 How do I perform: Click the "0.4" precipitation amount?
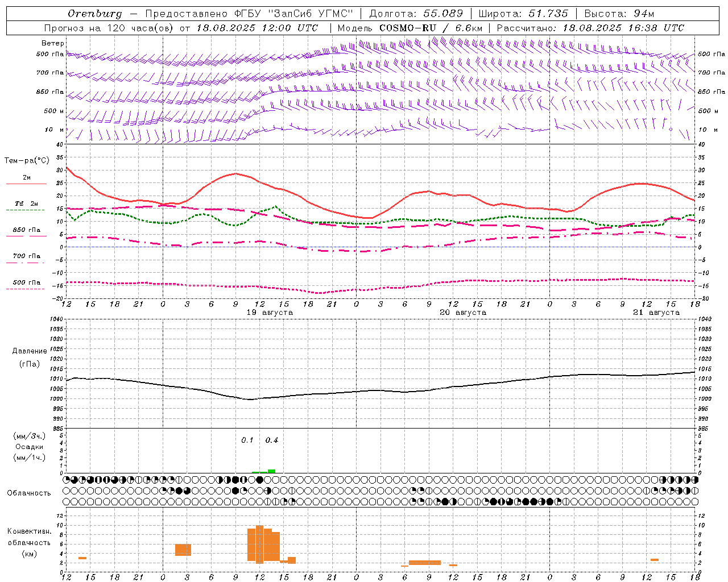[x=272, y=440]
